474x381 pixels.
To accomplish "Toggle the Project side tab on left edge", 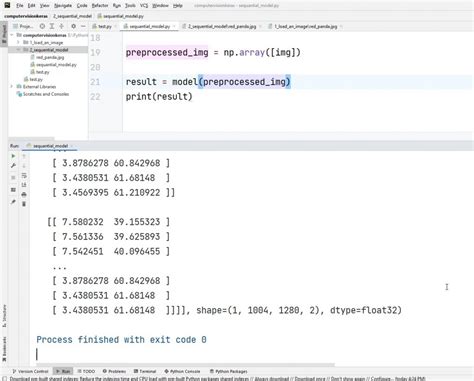I will click(4, 33).
